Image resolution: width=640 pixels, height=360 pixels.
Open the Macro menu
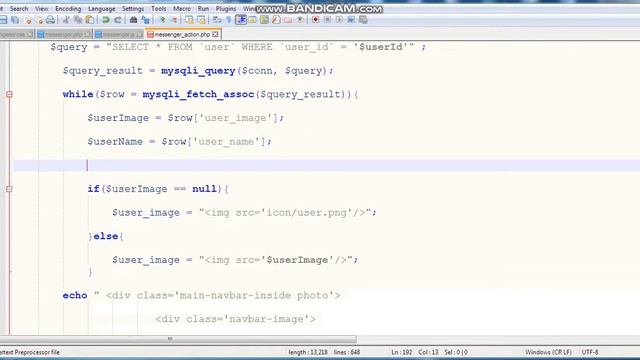[x=182, y=9]
